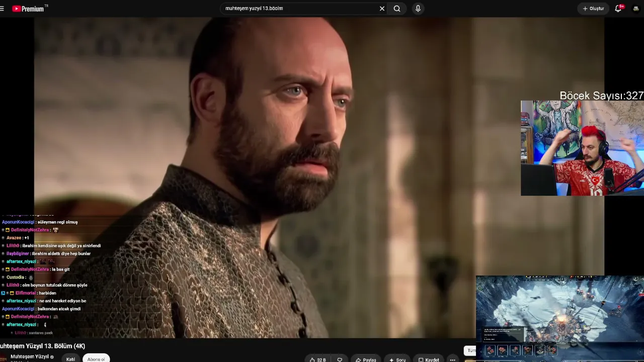
Task: Click chat message 'xantares peek'
Action: coord(41,333)
